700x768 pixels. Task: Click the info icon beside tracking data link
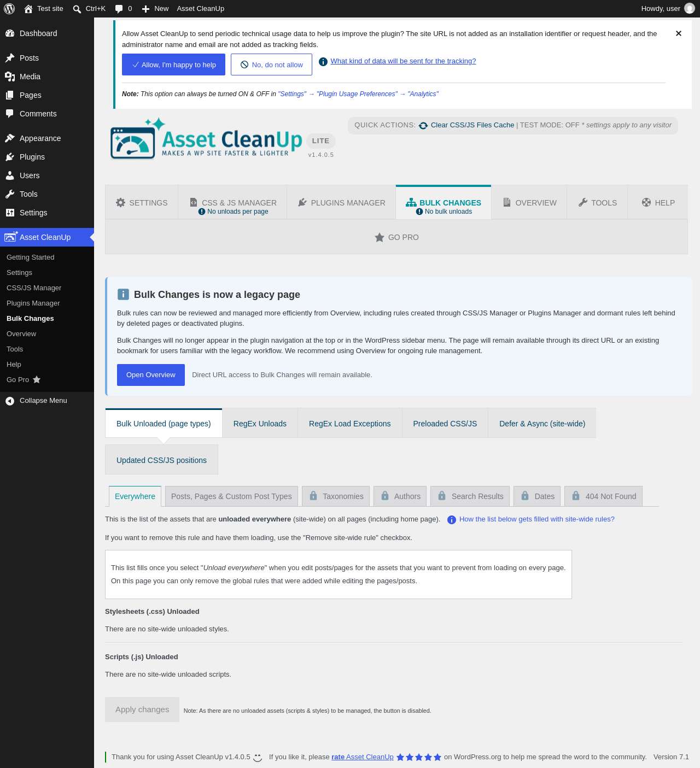(x=323, y=62)
